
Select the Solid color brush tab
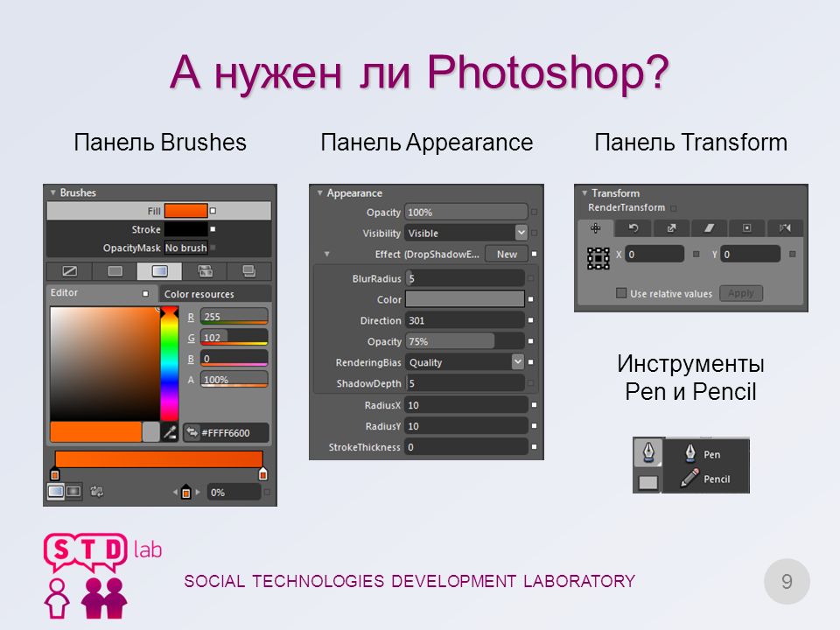coord(115,271)
